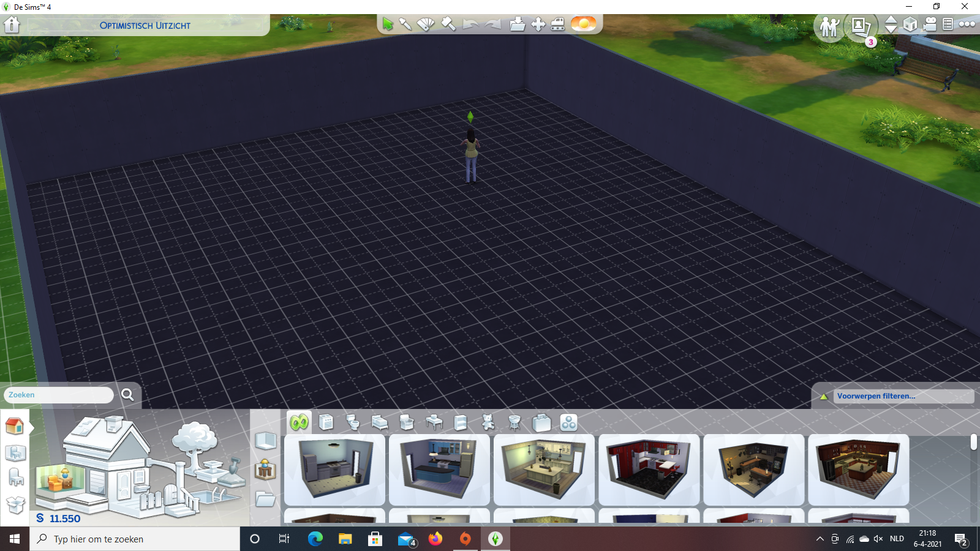Open the three-dots game menu
Viewport: 980px width, 551px height.
point(967,24)
